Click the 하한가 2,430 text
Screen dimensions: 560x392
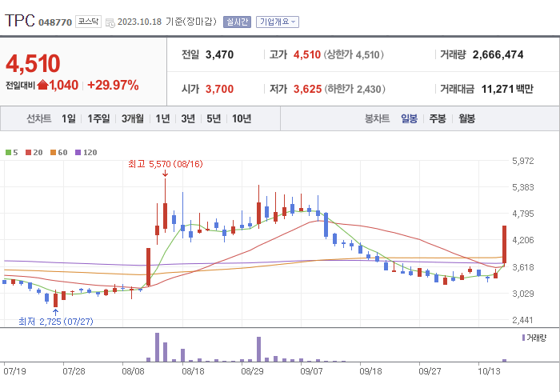(354, 89)
